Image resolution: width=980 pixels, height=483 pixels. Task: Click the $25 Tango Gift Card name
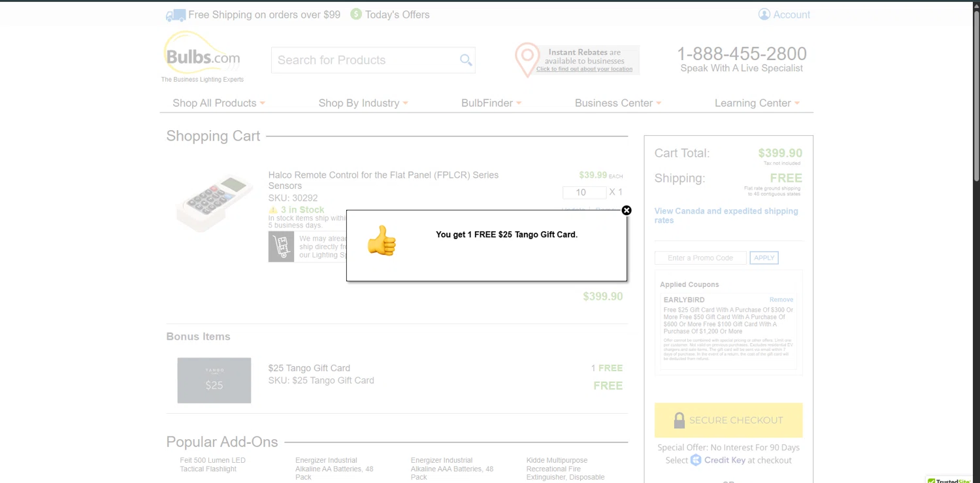tap(309, 368)
